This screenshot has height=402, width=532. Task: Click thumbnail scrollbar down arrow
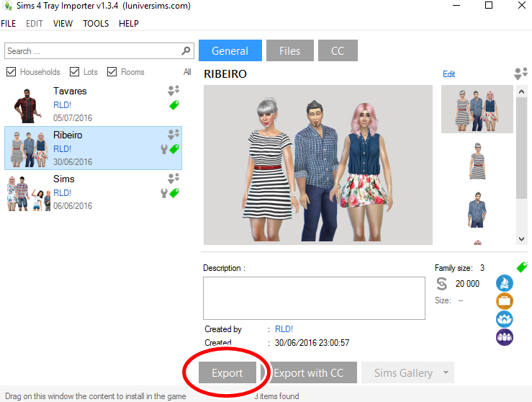coord(521,239)
